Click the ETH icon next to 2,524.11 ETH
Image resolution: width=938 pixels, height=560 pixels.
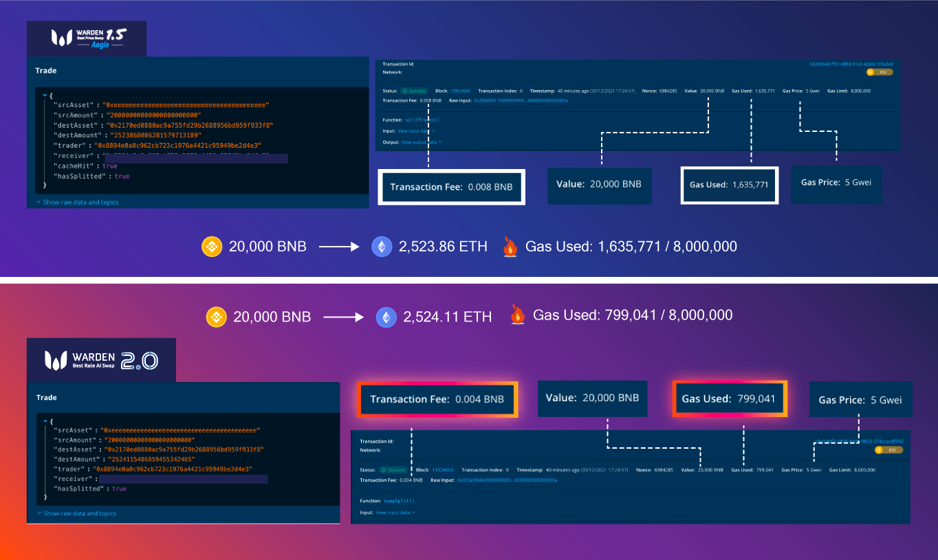(x=386, y=317)
